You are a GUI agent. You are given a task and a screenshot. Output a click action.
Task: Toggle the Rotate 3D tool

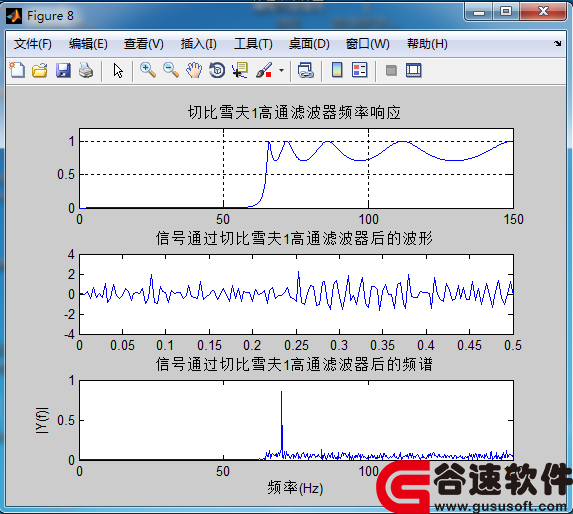(x=217, y=70)
